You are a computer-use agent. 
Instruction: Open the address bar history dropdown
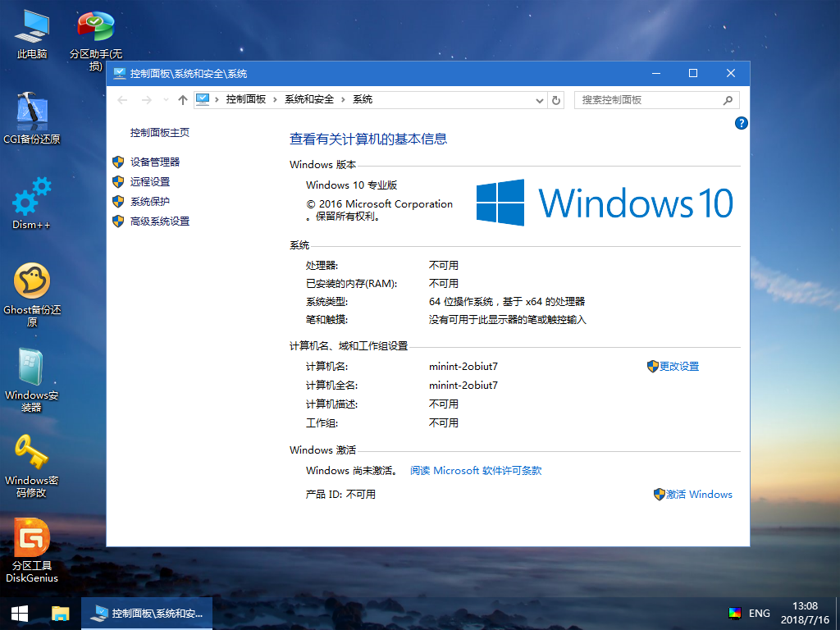pos(540,100)
